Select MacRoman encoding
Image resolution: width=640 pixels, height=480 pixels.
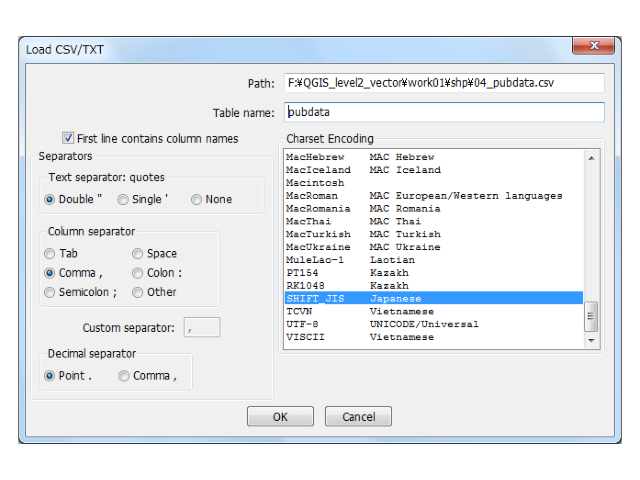click(434, 196)
